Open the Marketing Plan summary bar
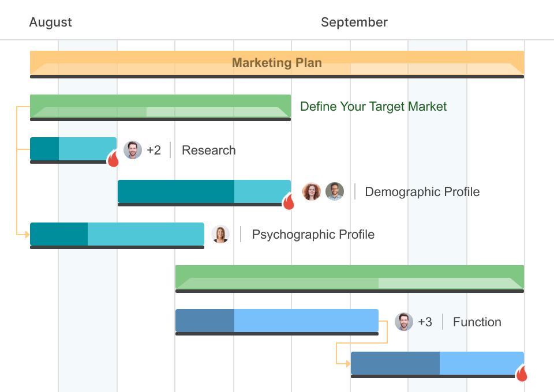 277,63
